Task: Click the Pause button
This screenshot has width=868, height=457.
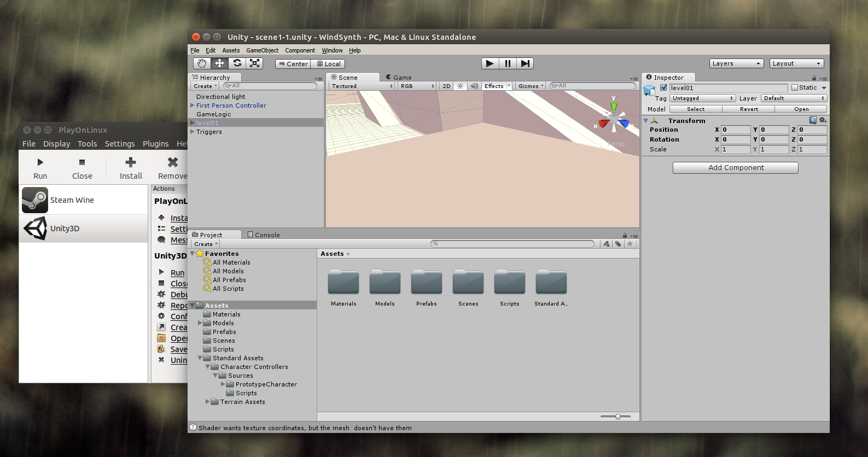Action: point(508,63)
